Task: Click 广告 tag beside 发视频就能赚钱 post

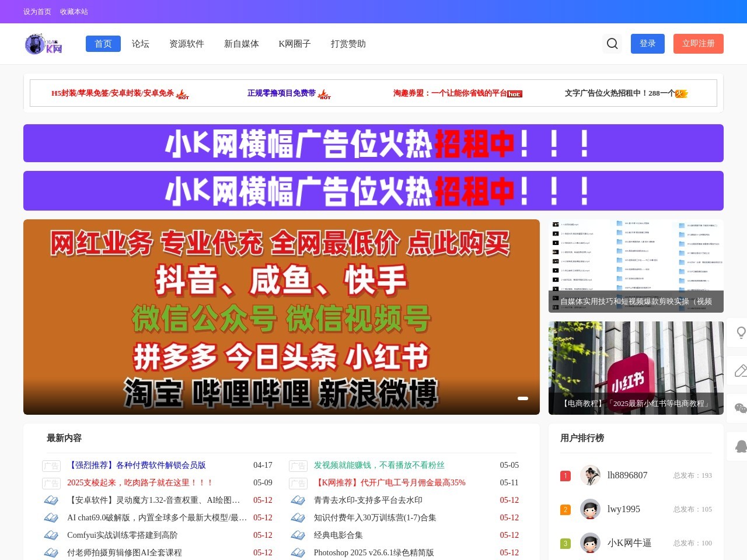Action: pos(298,466)
